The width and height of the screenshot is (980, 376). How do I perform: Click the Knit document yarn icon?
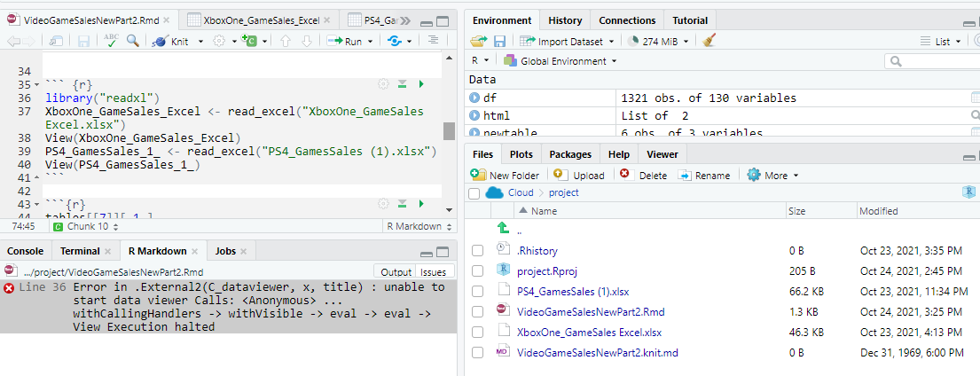(161, 41)
